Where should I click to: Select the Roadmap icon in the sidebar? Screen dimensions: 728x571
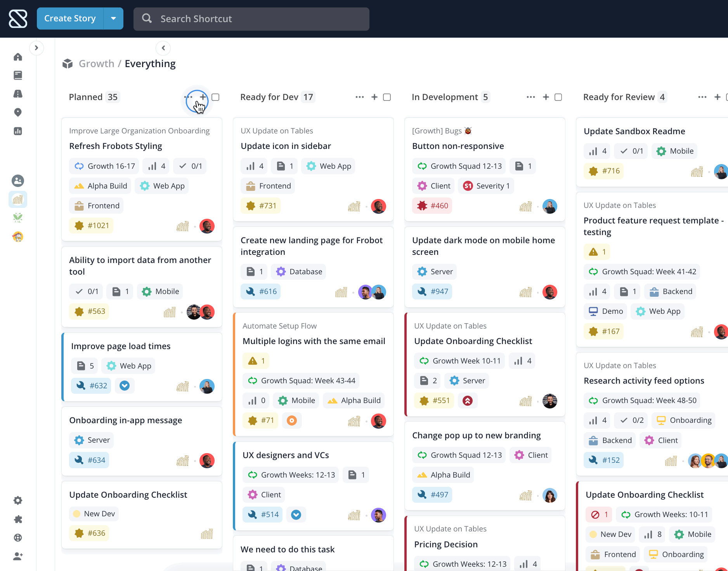coord(18,94)
